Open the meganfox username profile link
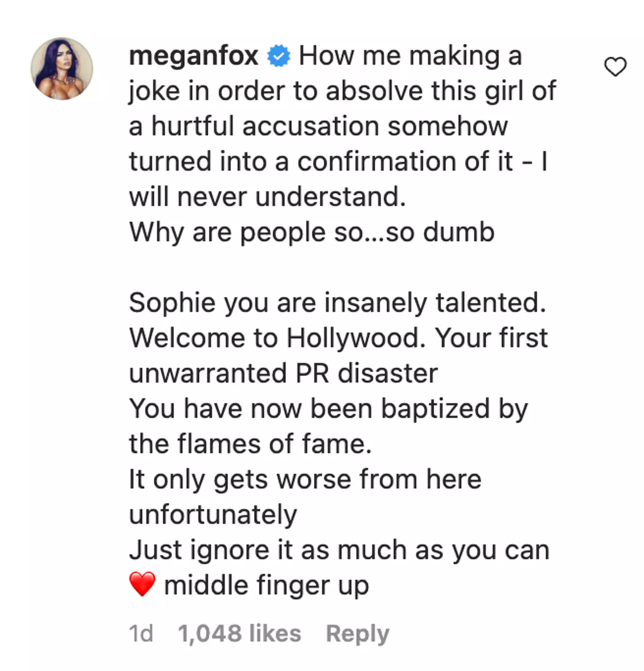The image size is (644, 671). coord(193,56)
